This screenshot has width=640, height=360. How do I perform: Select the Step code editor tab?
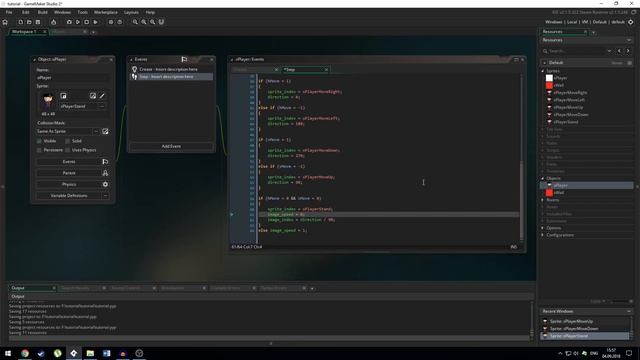[x=305, y=70]
